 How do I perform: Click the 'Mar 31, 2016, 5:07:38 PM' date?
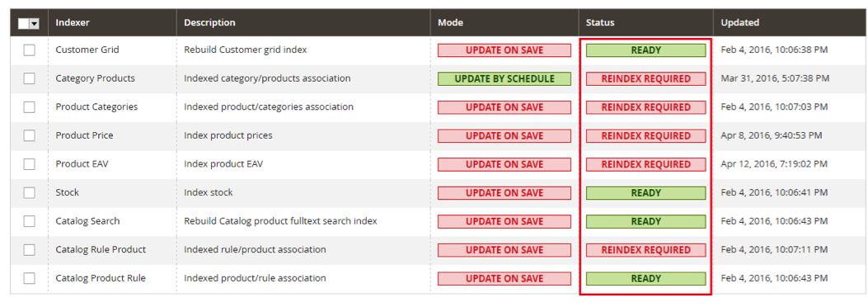click(x=775, y=78)
